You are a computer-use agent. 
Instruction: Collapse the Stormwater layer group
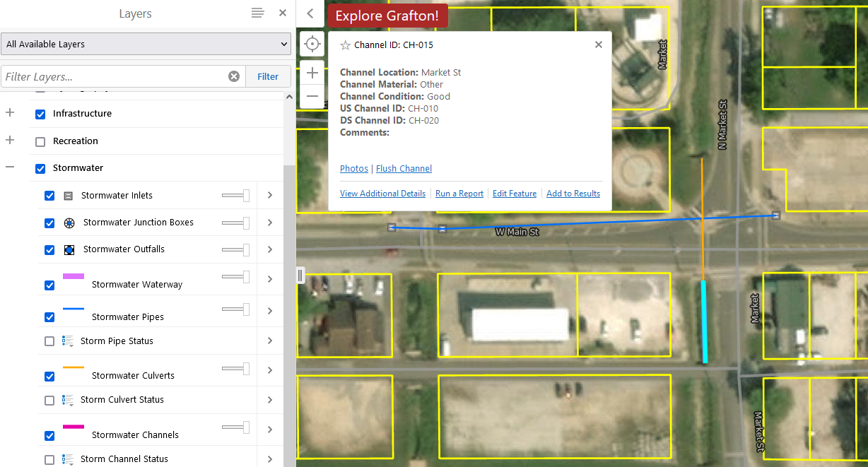[10, 167]
